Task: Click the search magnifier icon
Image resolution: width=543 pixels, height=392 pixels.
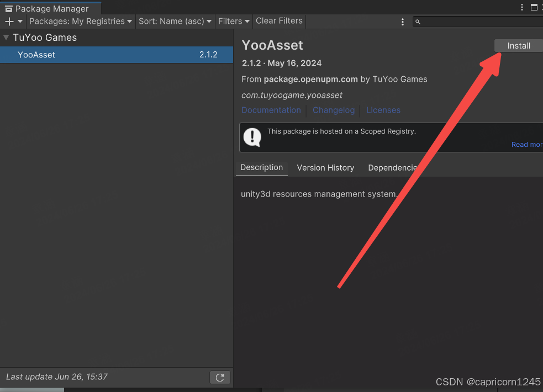Action: tap(418, 22)
